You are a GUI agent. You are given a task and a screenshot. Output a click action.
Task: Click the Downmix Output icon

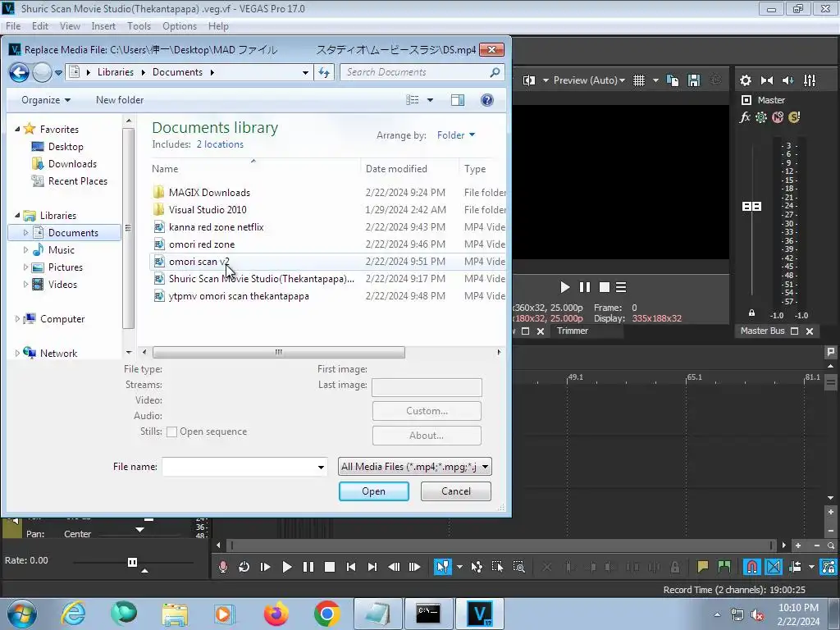pyautogui.click(x=767, y=80)
